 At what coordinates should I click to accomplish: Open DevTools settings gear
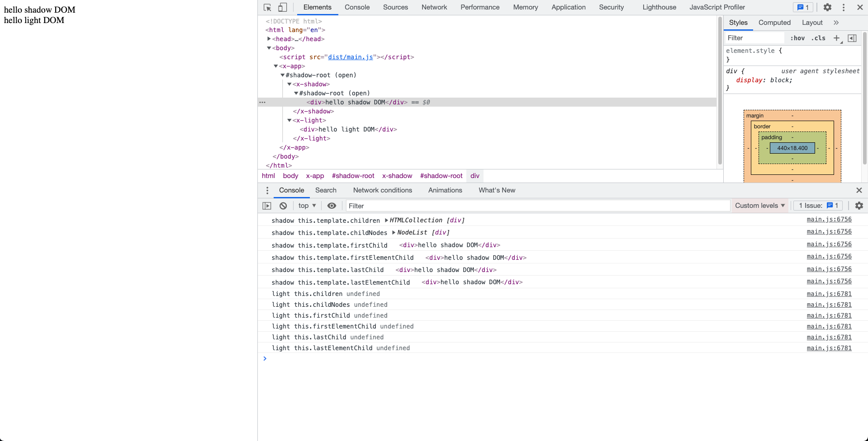pos(827,7)
